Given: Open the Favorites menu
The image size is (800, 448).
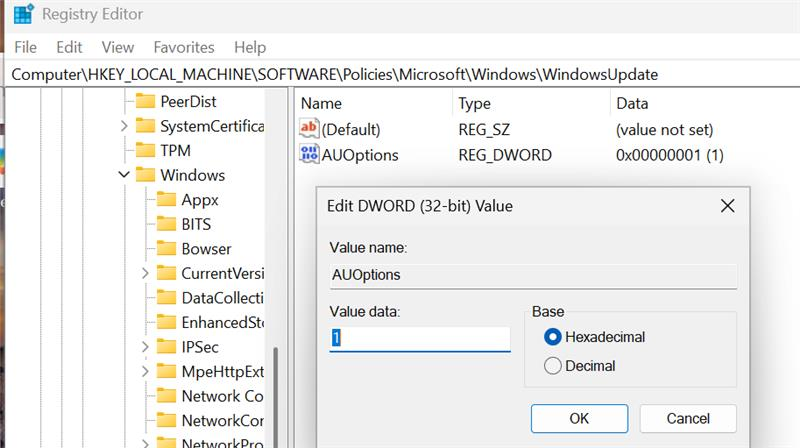Looking at the screenshot, I should click(184, 47).
